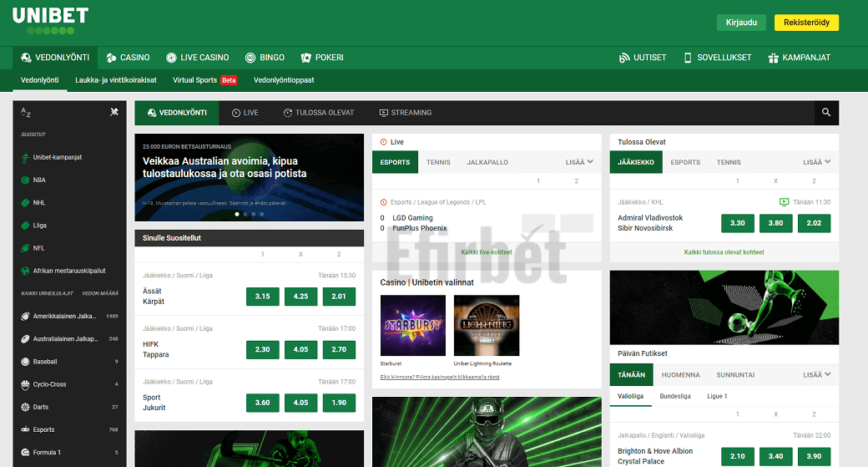Click hide-casino-games link under Starburst
The width and height of the screenshot is (868, 467).
click(440, 378)
